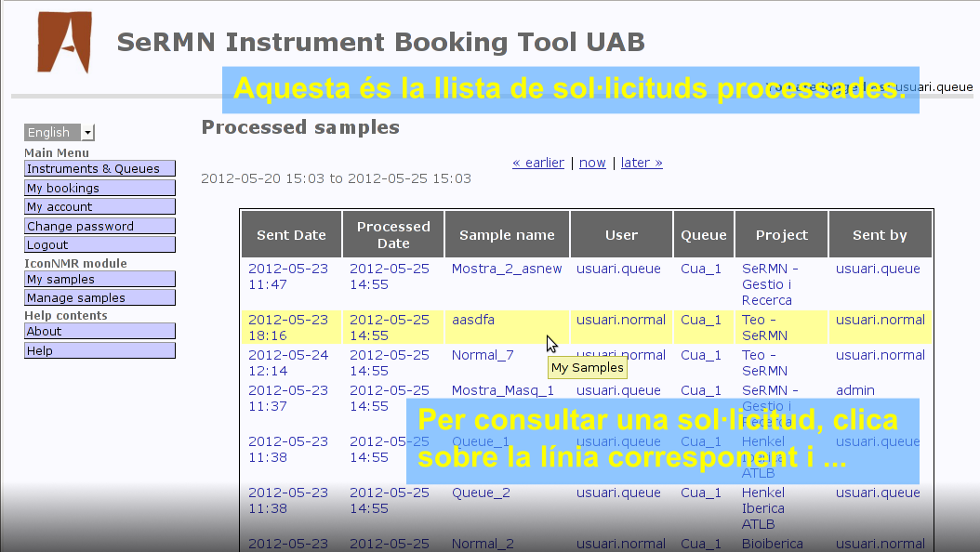Click the Processed Date column header
The width and height of the screenshot is (980, 552).
click(393, 235)
